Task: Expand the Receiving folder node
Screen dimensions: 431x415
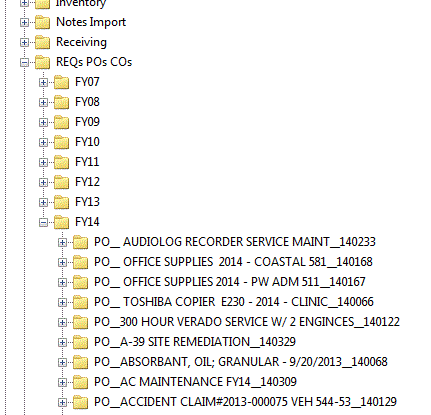Action: click(x=24, y=42)
